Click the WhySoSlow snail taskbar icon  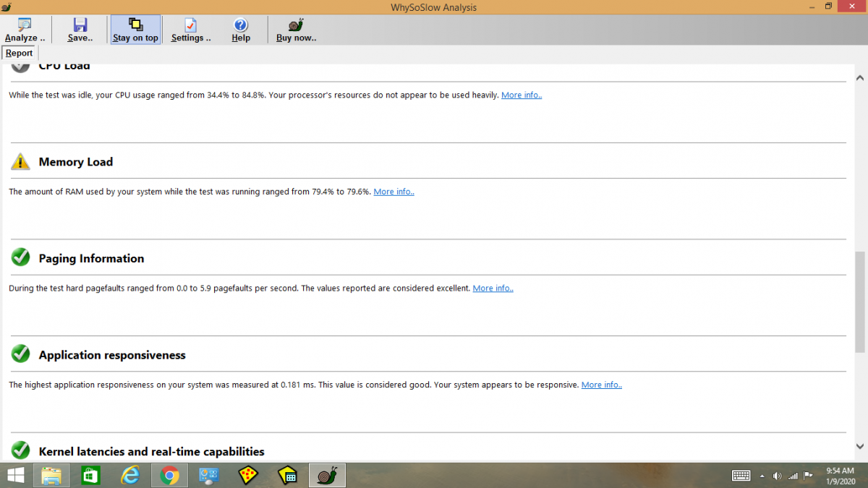pyautogui.click(x=328, y=475)
